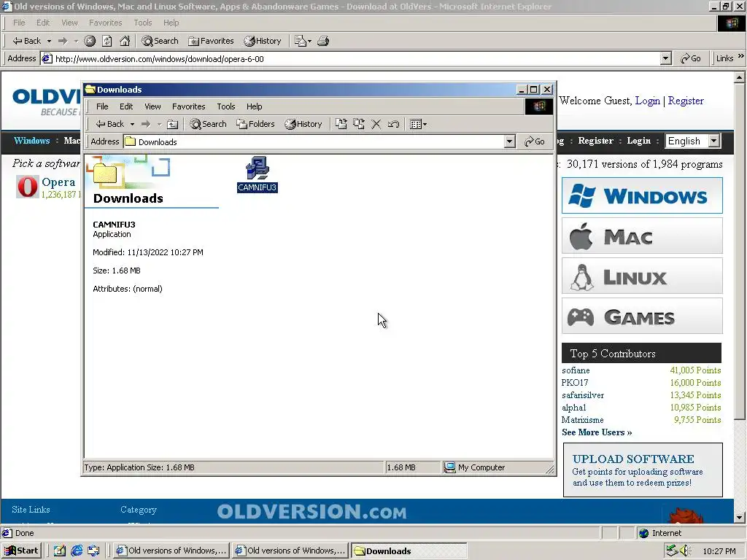Click the Downloads taskbar button

click(409, 551)
